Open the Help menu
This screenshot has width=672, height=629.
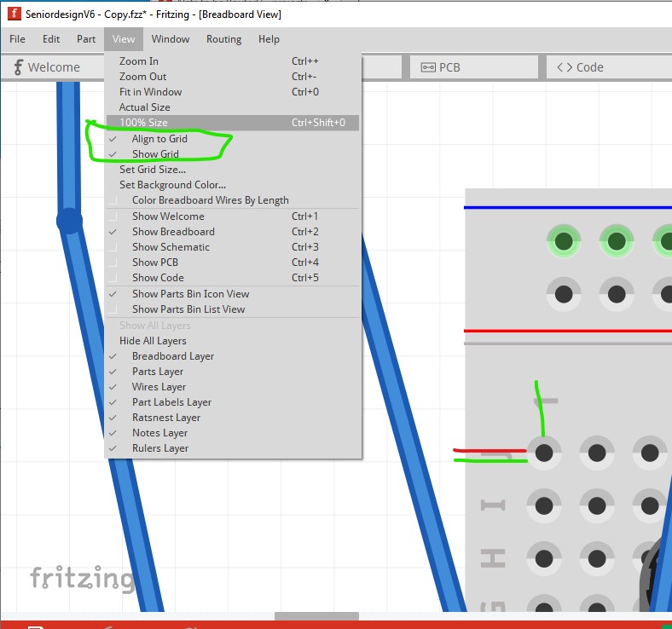[x=269, y=39]
